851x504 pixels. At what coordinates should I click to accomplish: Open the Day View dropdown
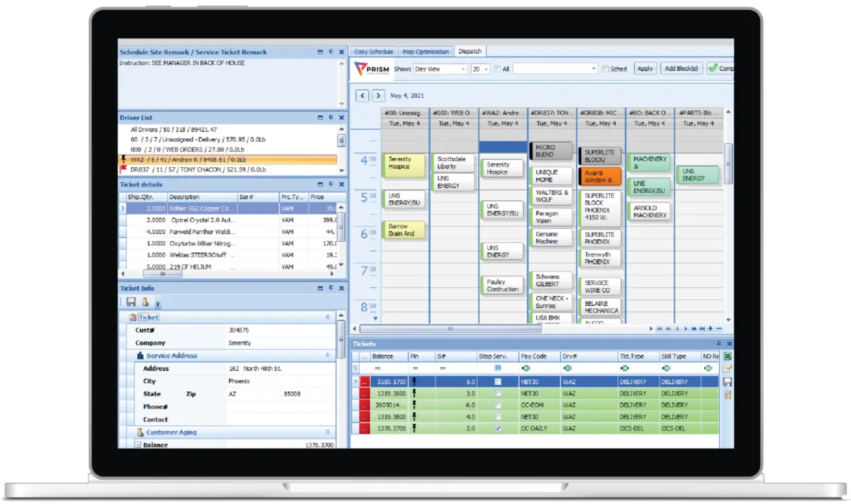pyautogui.click(x=463, y=69)
